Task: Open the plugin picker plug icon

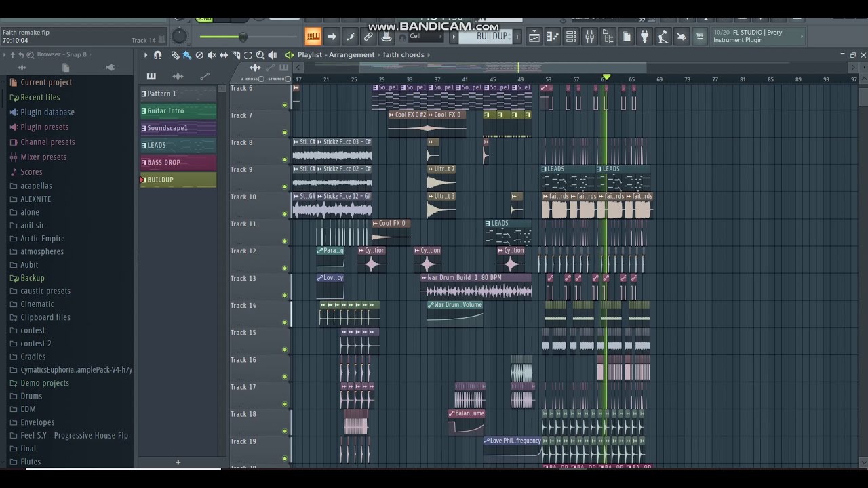Action: [645, 37]
